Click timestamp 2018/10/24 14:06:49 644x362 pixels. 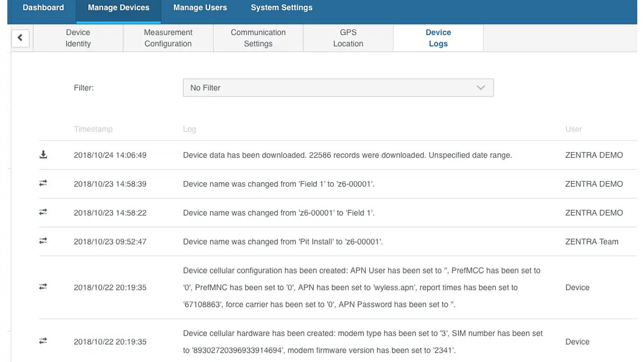(x=110, y=155)
